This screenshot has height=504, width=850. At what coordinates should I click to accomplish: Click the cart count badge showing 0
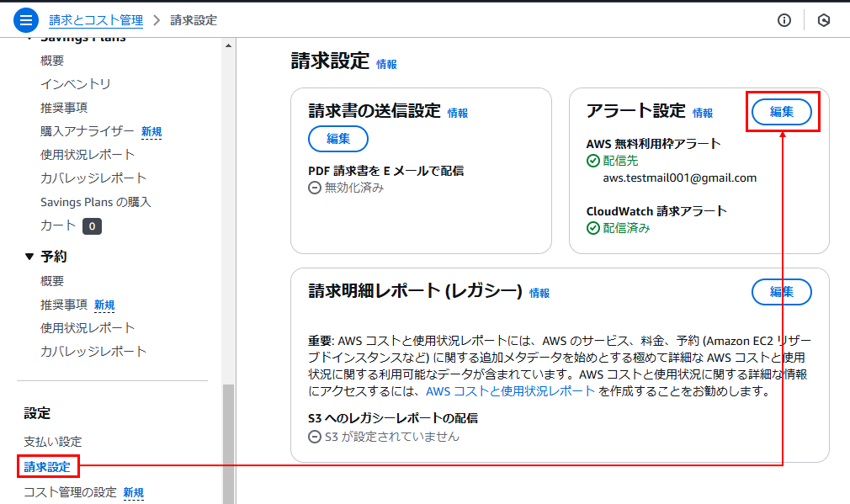pyautogui.click(x=93, y=226)
